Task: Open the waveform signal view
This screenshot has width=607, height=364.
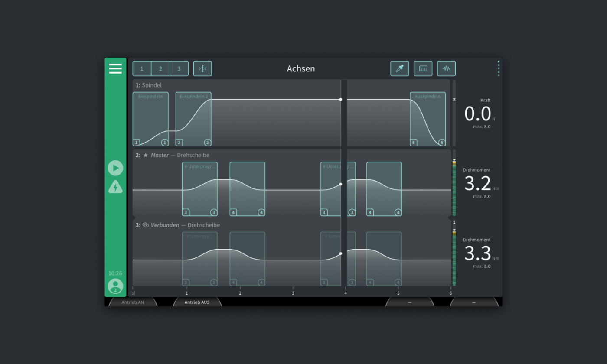Action: [x=446, y=68]
